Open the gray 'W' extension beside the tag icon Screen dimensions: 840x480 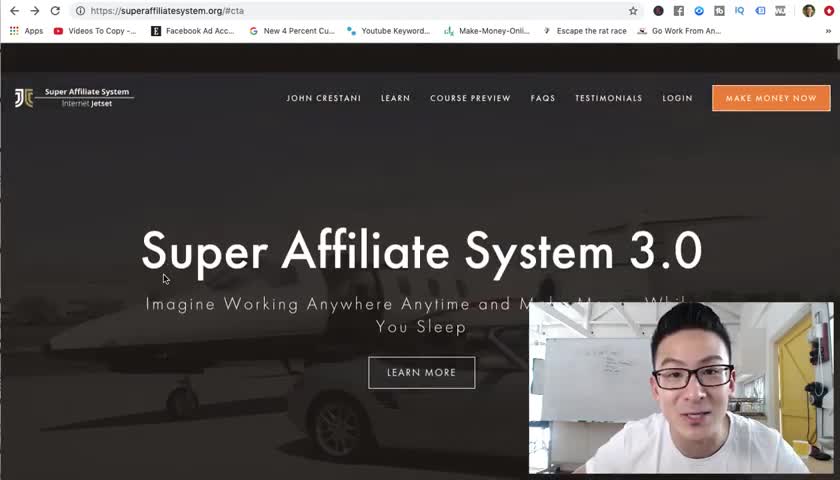[x=781, y=11]
